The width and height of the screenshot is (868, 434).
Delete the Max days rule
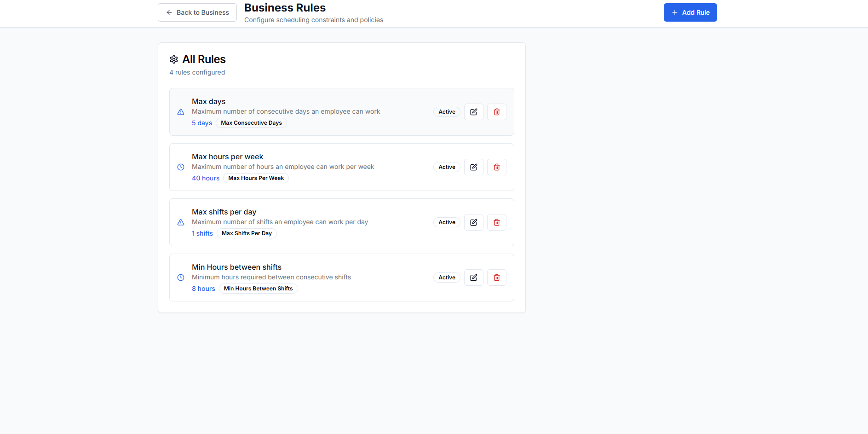496,112
